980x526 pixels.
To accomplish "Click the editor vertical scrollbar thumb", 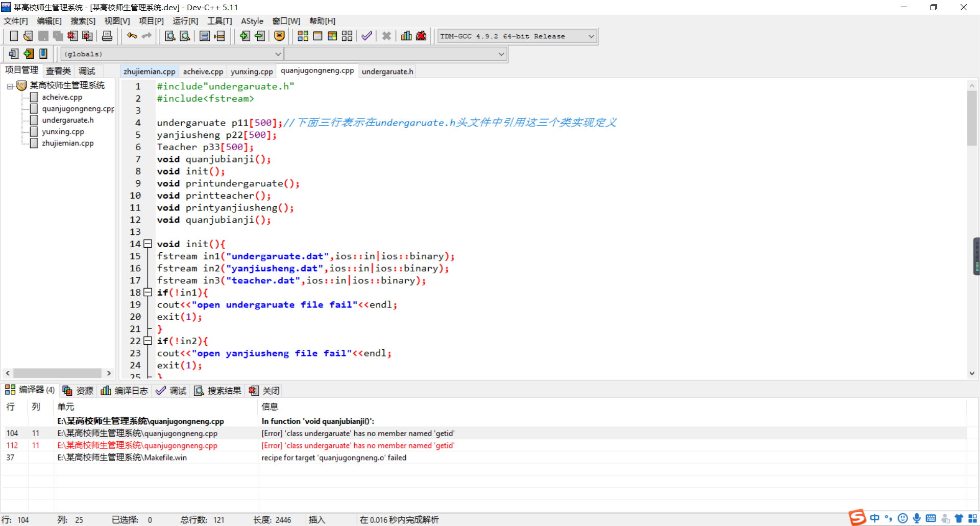I will pos(972,118).
